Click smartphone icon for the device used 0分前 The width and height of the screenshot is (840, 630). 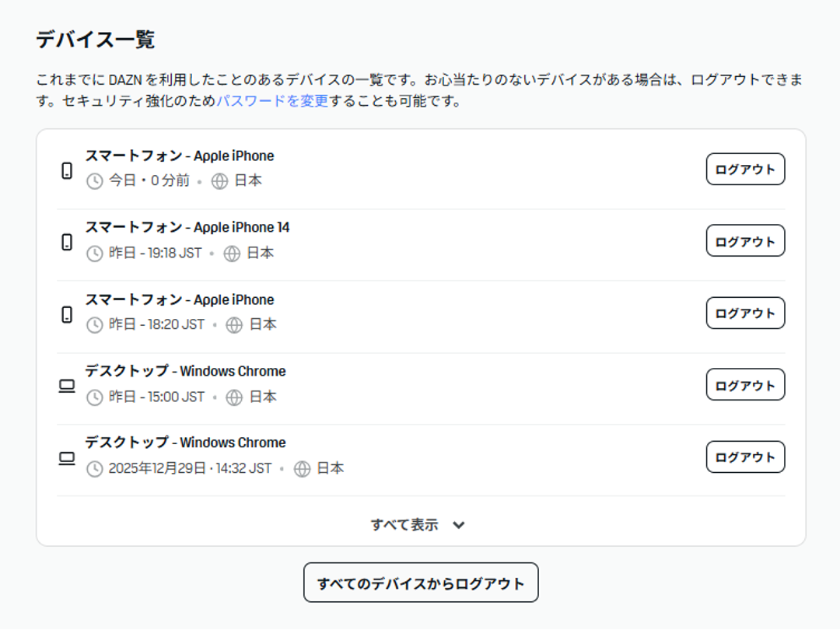[x=67, y=170]
